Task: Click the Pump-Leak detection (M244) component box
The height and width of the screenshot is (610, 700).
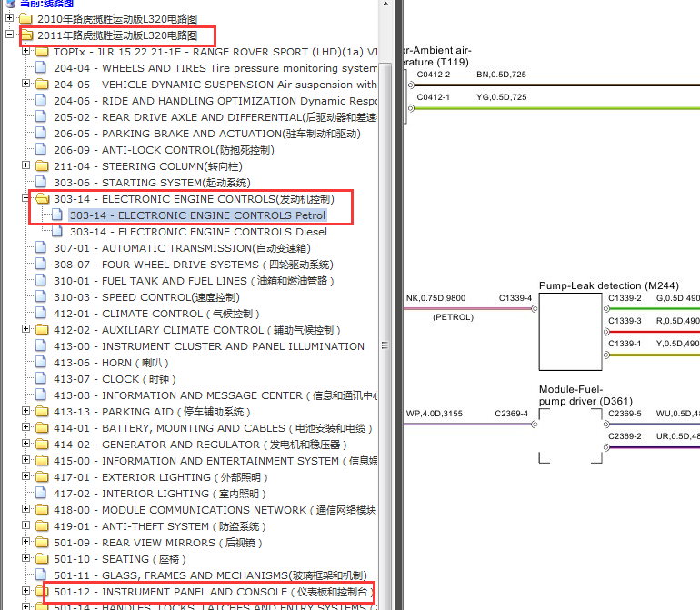Action: coord(570,331)
